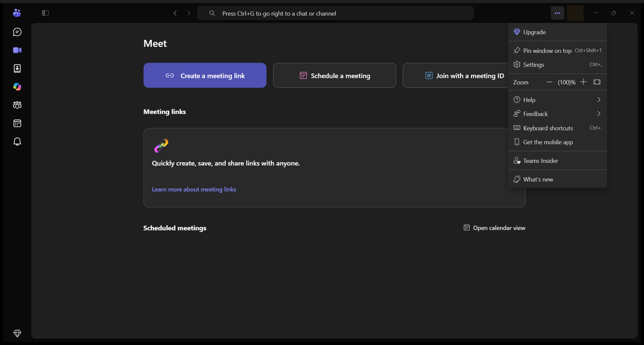Open the Chat section in sidebar
Image resolution: width=644 pixels, height=345 pixels.
click(17, 32)
